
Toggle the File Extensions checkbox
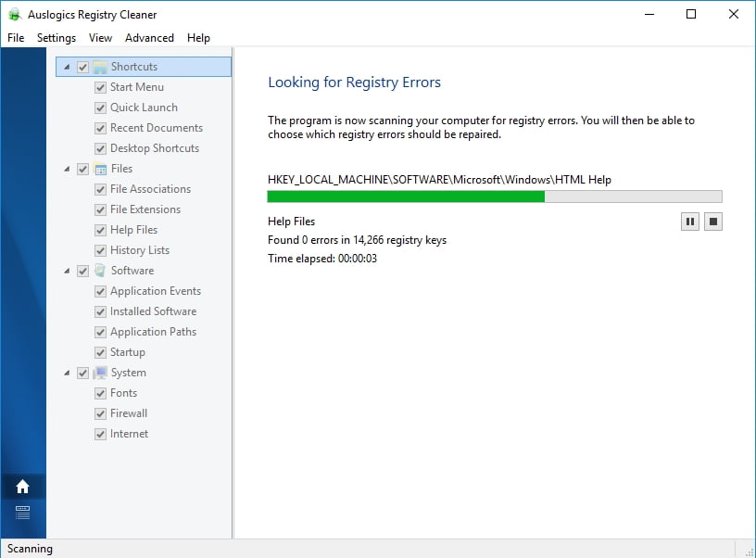pos(100,209)
